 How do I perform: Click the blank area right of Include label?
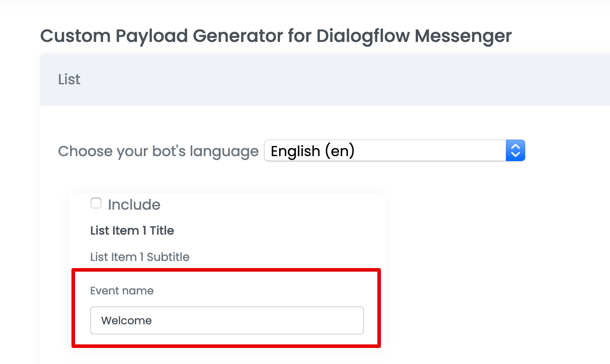pos(268,205)
